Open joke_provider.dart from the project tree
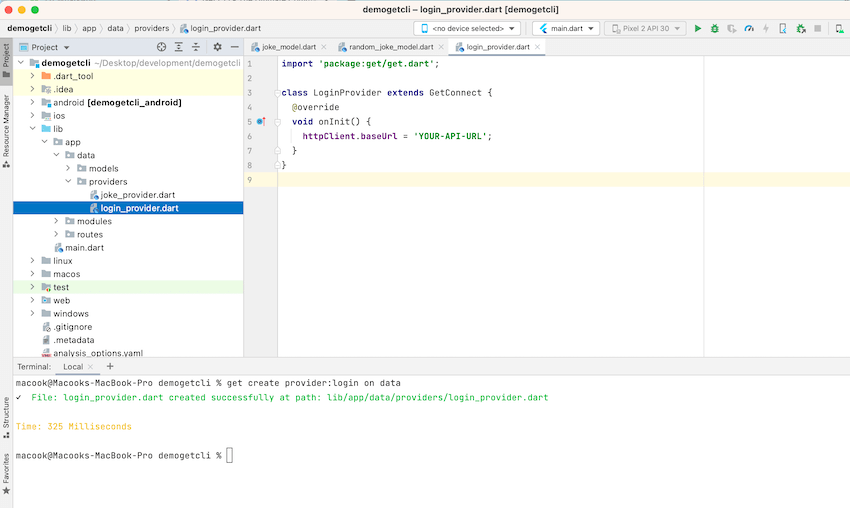This screenshot has width=850, height=508. coord(137,195)
